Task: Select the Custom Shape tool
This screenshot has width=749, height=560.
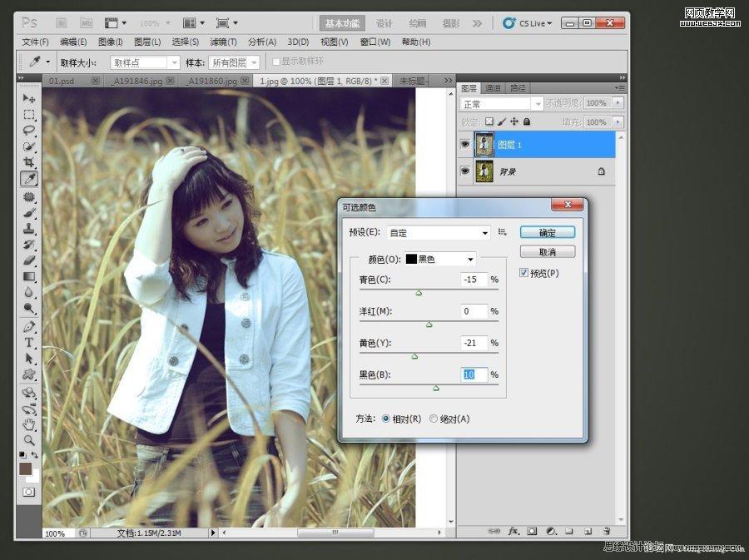Action: (x=29, y=374)
